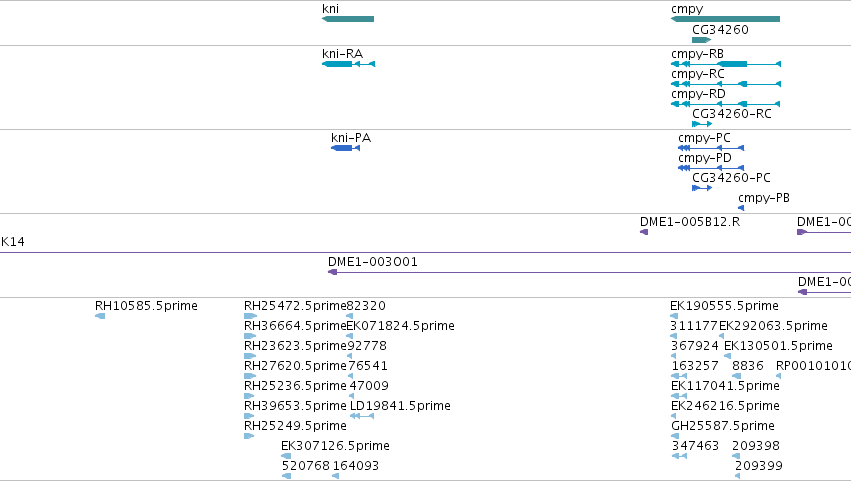The image size is (851, 481).
Task: Select the kni-RA transcript glyph
Action: coord(348,64)
